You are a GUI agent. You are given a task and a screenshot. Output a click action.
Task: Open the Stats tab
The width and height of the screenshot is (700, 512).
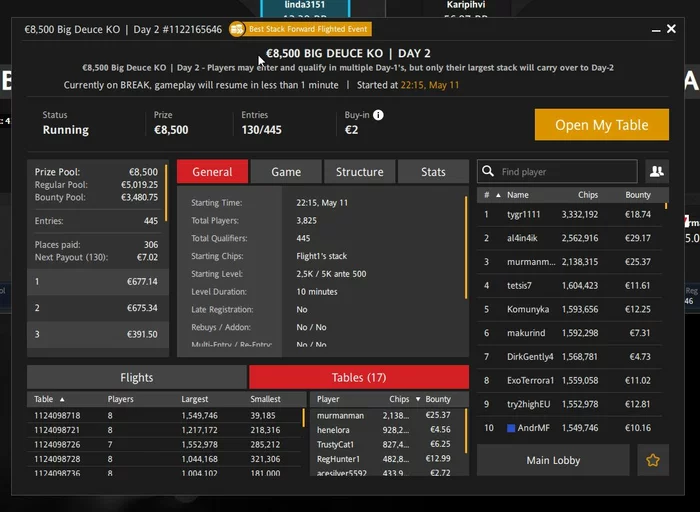coord(433,172)
